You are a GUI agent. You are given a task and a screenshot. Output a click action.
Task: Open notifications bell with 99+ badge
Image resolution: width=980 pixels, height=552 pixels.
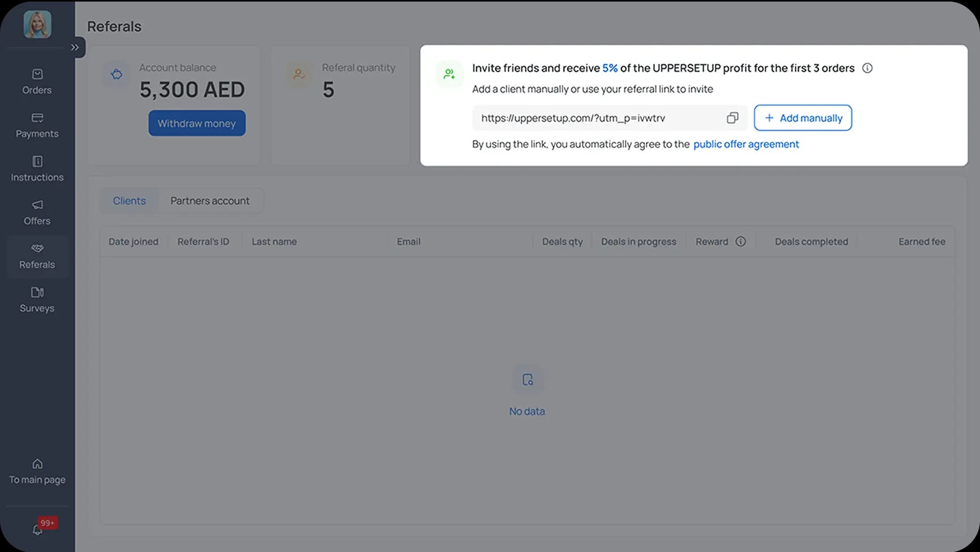(x=37, y=530)
